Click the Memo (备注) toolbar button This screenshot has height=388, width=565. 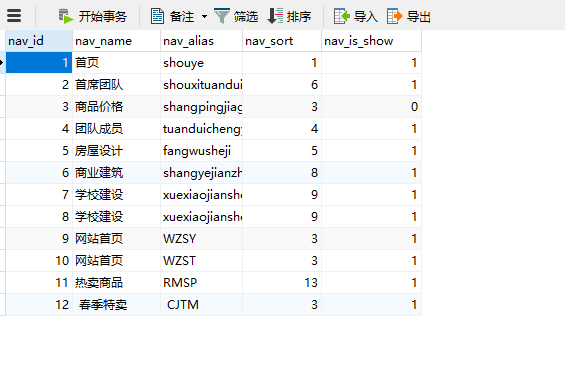[172, 17]
